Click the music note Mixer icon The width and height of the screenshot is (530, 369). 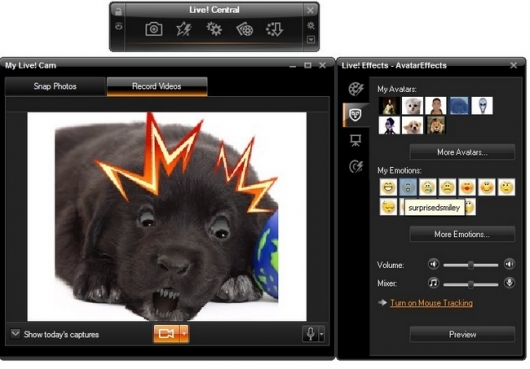tap(433, 282)
